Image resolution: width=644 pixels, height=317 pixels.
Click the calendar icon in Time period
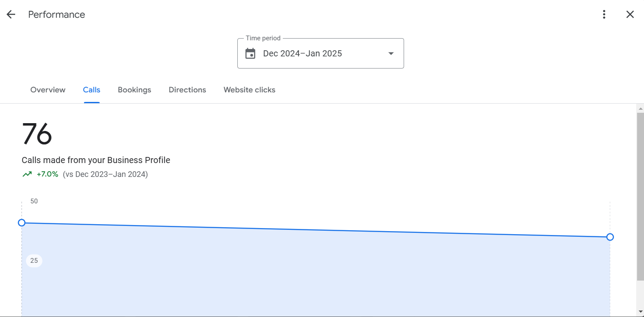pos(250,53)
